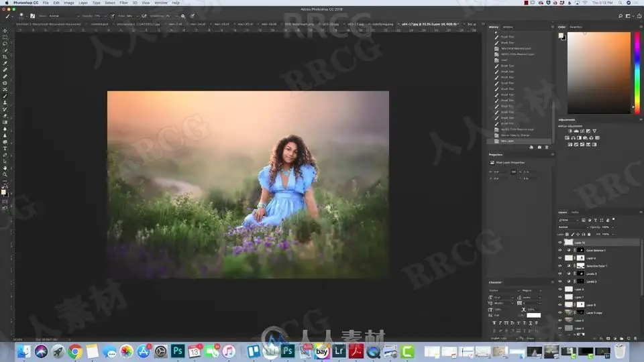
Task: Open the Window menu
Action: (x=160, y=3)
